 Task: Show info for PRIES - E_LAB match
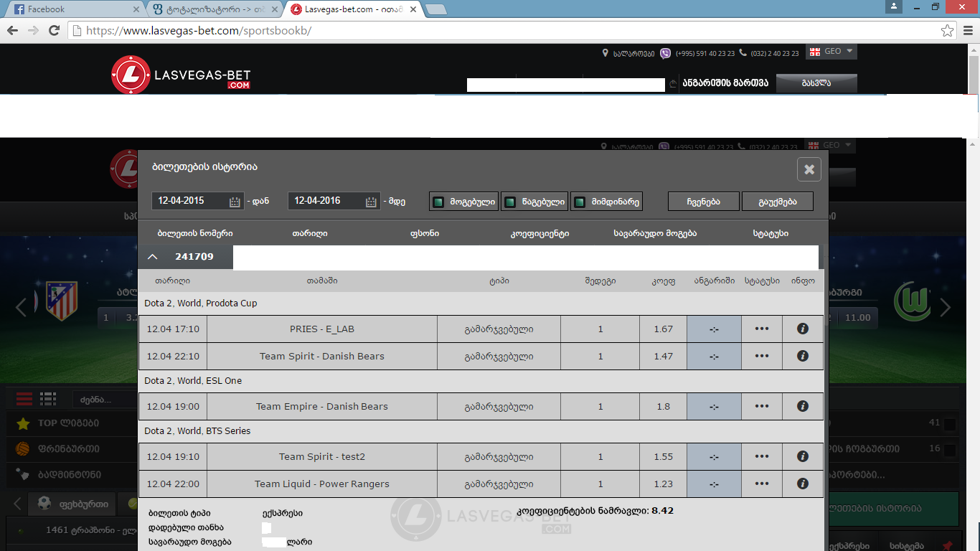[x=803, y=329]
